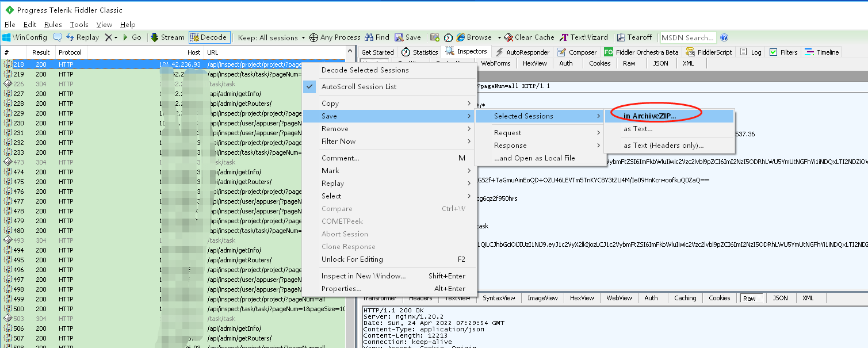
Task: Switch to the Get Started tab
Action: [x=377, y=52]
